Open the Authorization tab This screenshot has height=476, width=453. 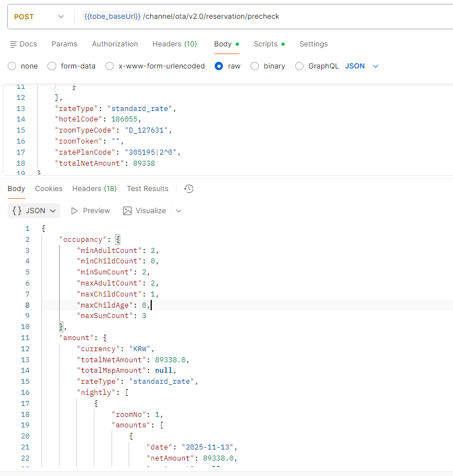115,44
